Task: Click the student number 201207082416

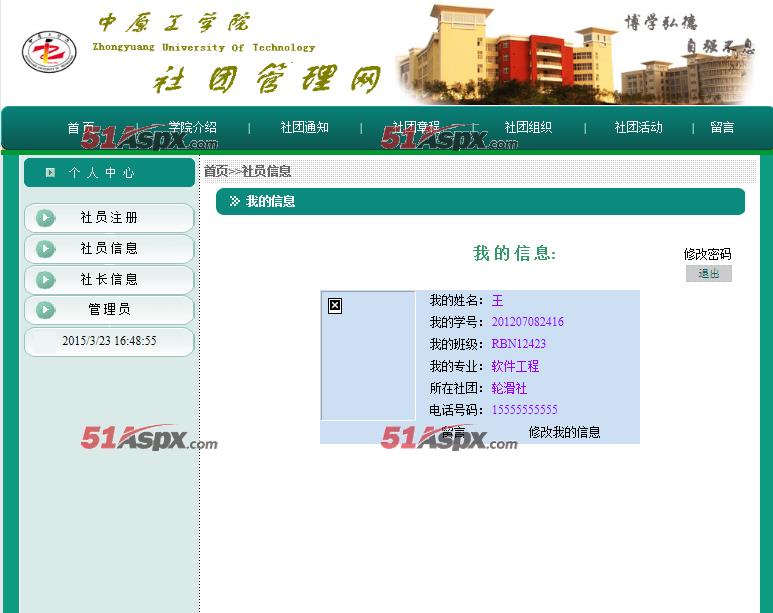Action: click(527, 322)
